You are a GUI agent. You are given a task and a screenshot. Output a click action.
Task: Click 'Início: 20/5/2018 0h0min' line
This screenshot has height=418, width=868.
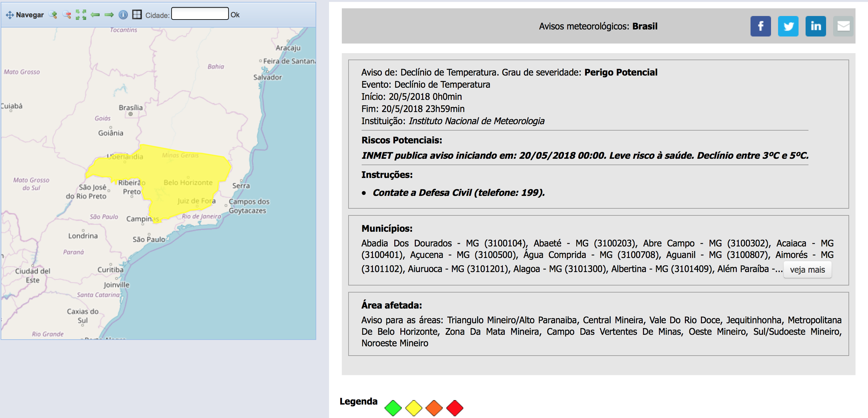coord(411,97)
